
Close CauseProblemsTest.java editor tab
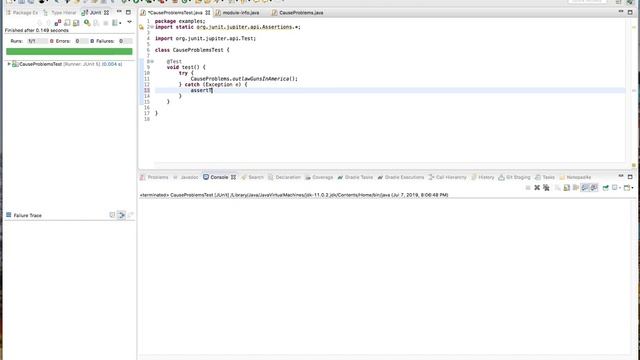point(208,13)
